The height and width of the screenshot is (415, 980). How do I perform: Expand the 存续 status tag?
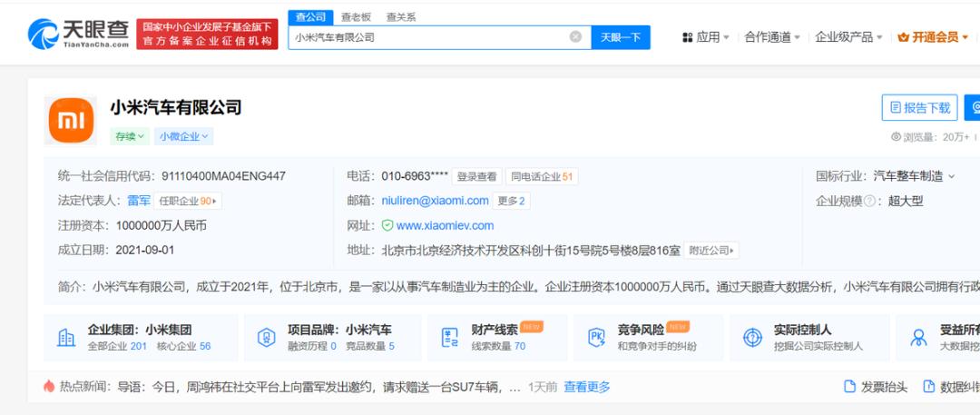[130, 136]
